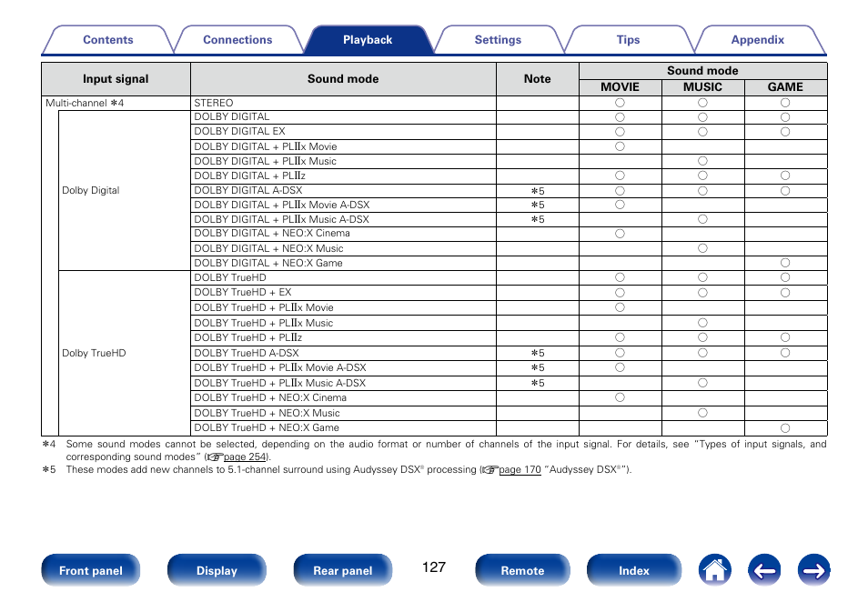The image size is (868, 612).
Task: Click DOLBY DIGITAL + PLIIz row
Action: click(x=343, y=176)
